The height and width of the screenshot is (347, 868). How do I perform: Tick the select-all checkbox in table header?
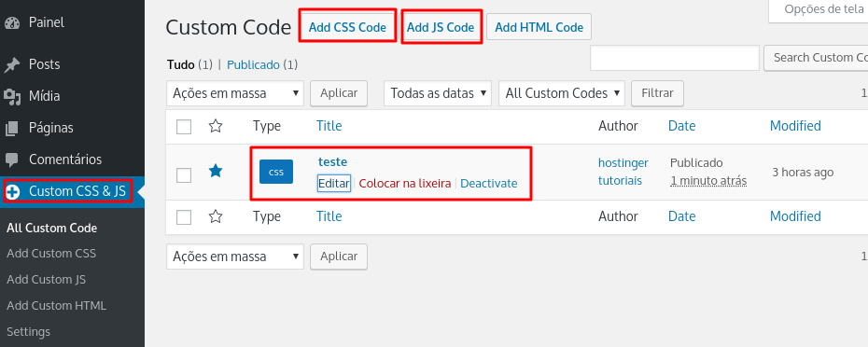coord(184,127)
